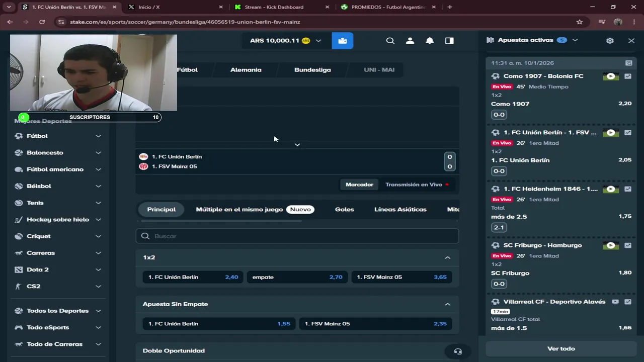This screenshot has width=644, height=362.
Task: Select the Líneas Asiáticas tab
Action: [x=400, y=209]
